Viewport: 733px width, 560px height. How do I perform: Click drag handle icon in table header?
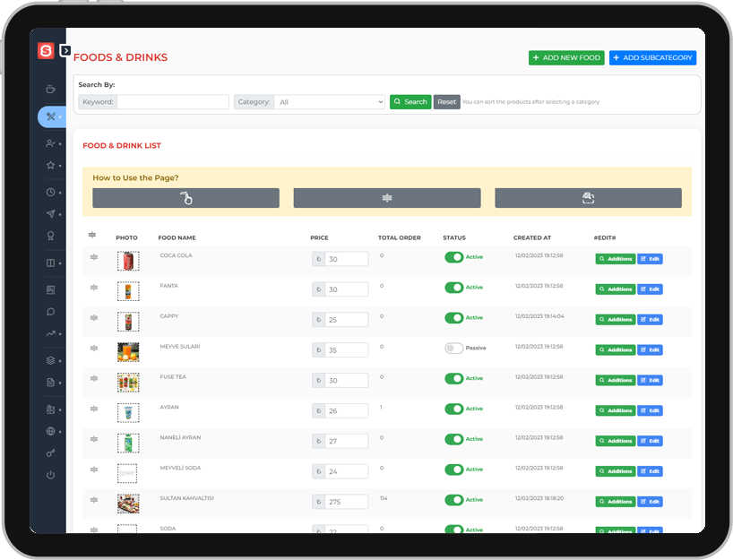92,235
